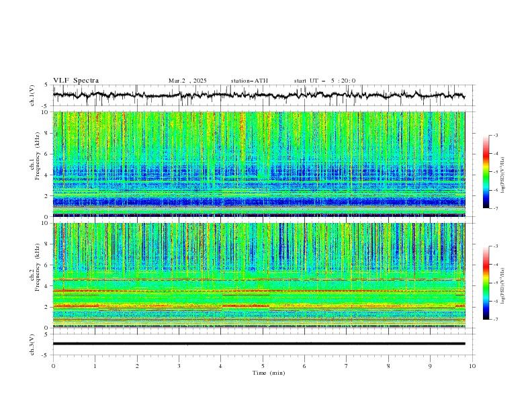Screen dimensions: 532x411
Task: Click the "6" kHz tick on ch.1 spectrogram axis
Action: point(47,154)
